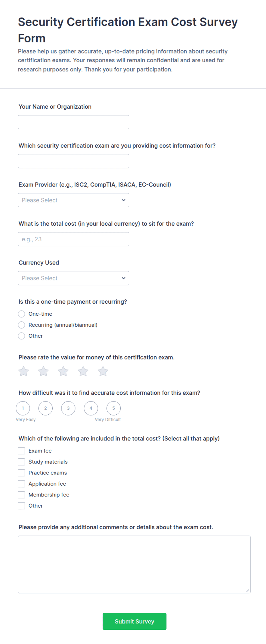Select difficulty level 1 Very Easy
This screenshot has height=644, width=266.
coord(23,408)
